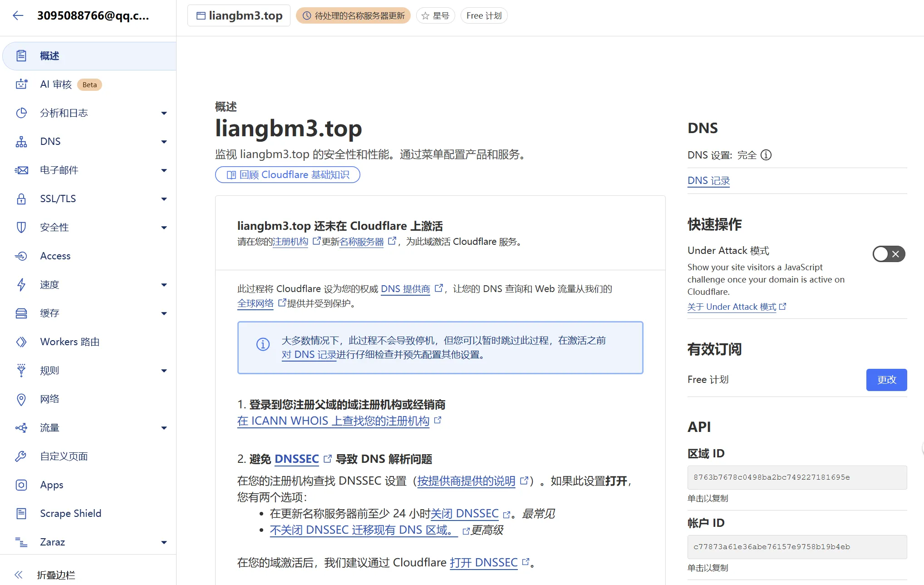Expand the Zaraz submenu arrow

(x=164, y=542)
